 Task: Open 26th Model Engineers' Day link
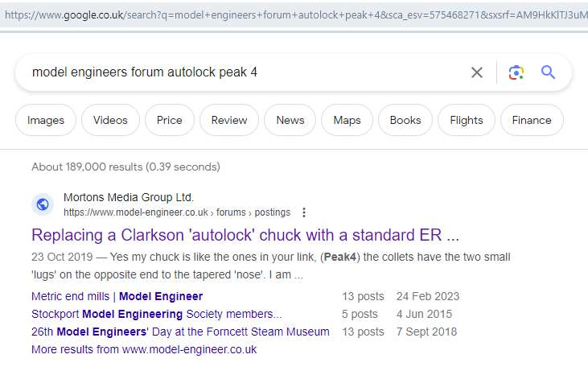[180, 332]
